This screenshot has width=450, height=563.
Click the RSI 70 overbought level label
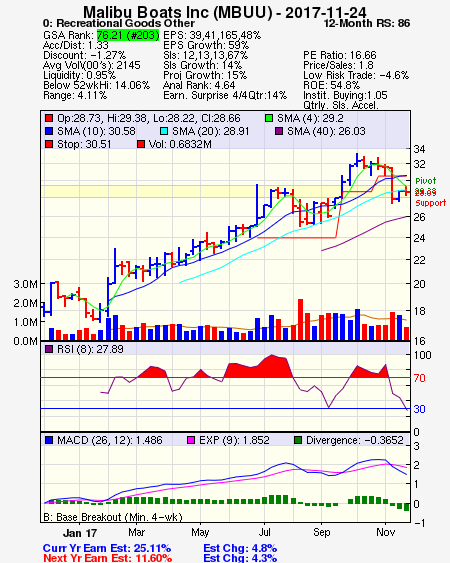[x=419, y=378]
